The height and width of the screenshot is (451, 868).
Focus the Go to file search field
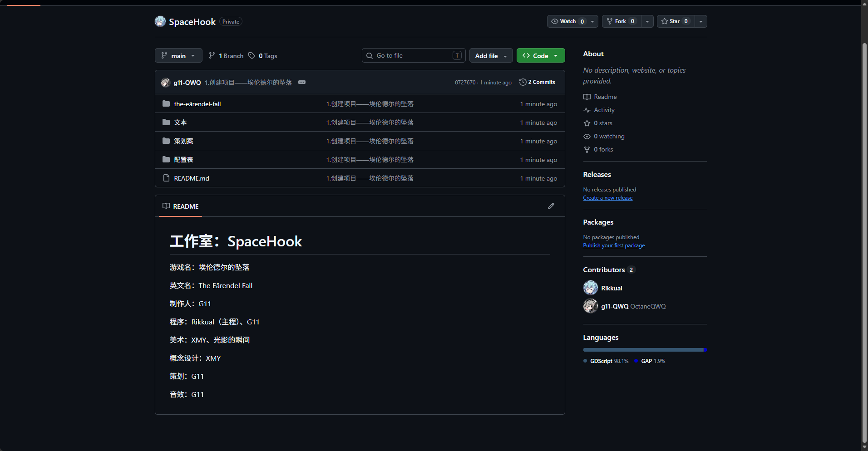point(414,55)
